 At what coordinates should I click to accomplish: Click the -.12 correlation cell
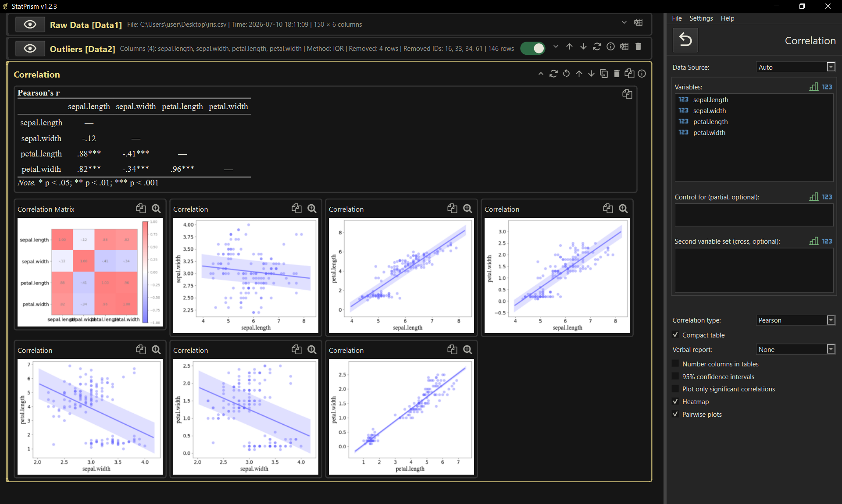[x=89, y=138]
